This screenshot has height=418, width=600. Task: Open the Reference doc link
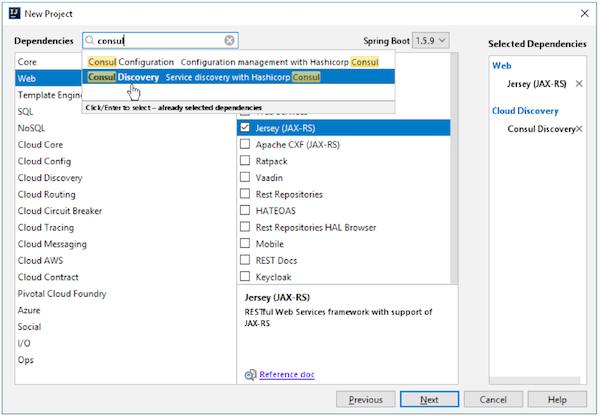tap(286, 375)
